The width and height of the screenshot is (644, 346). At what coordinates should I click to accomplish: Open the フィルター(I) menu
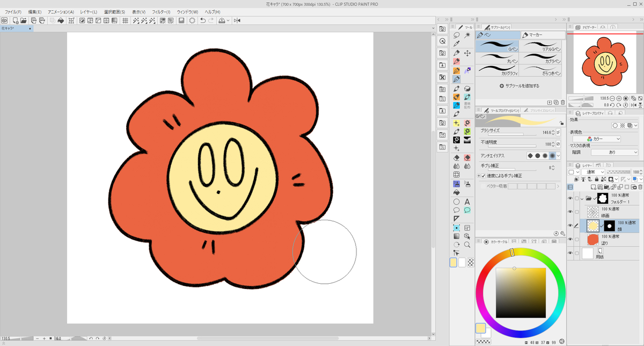point(161,12)
